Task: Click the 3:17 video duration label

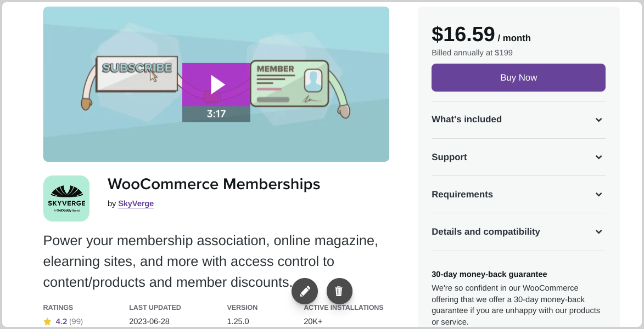Action: (x=216, y=114)
